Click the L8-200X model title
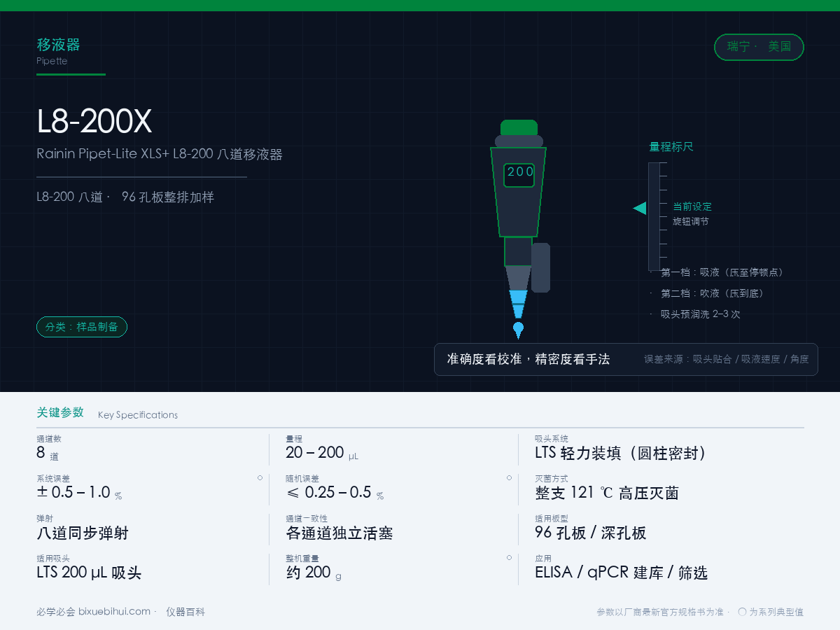This screenshot has height=630, width=840. pyautogui.click(x=94, y=122)
